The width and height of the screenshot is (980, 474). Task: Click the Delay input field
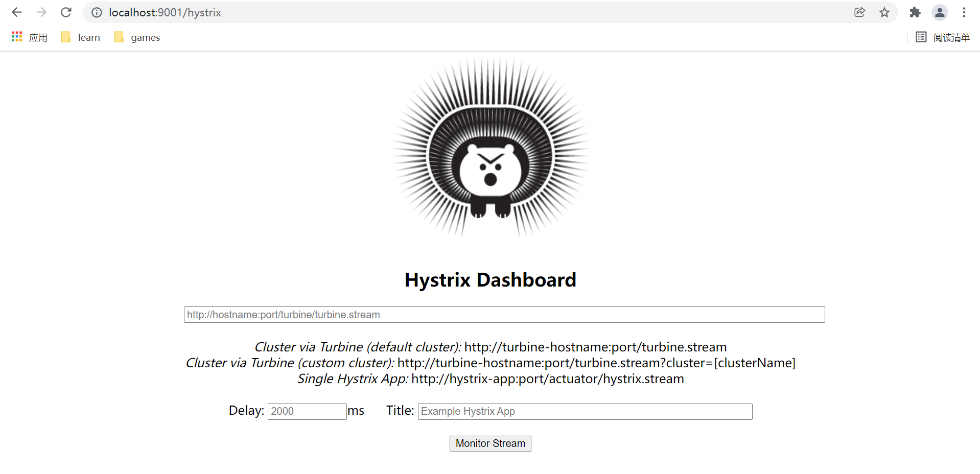pos(307,411)
